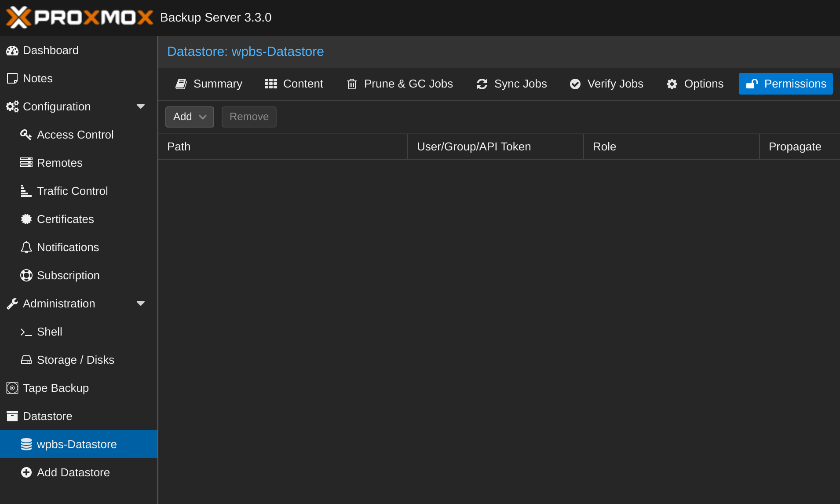
Task: Click the Prune & GC trash icon
Action: pyautogui.click(x=352, y=84)
